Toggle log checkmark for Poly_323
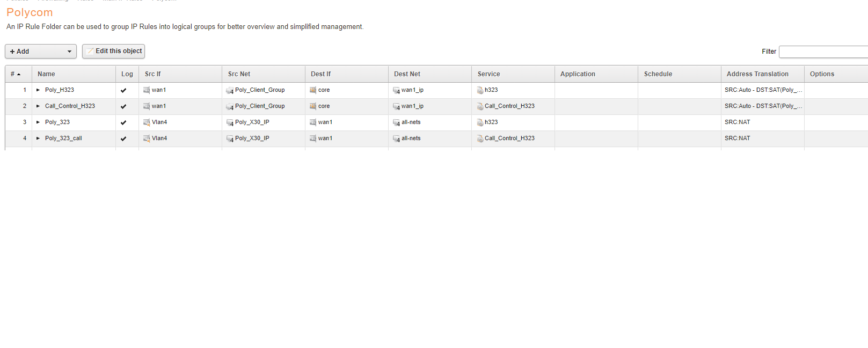 [123, 122]
